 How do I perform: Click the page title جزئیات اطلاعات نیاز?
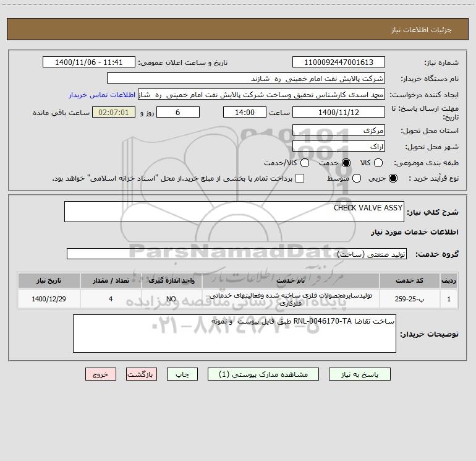(x=422, y=30)
